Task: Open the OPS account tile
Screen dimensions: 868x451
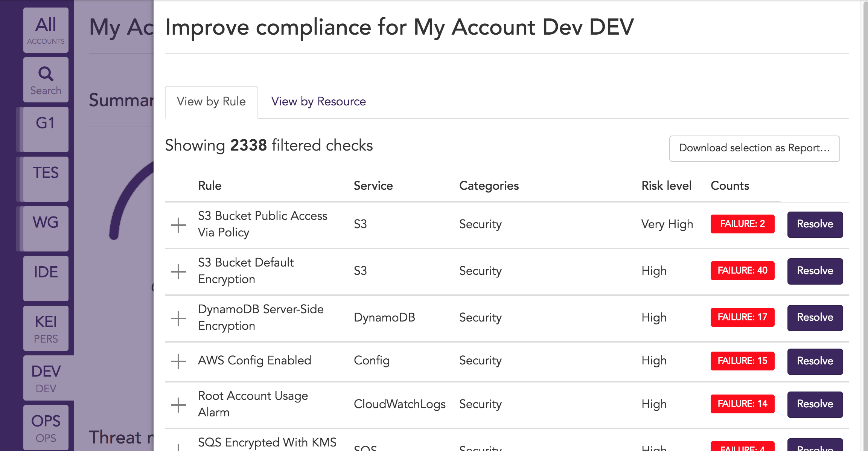Action: coord(46,427)
